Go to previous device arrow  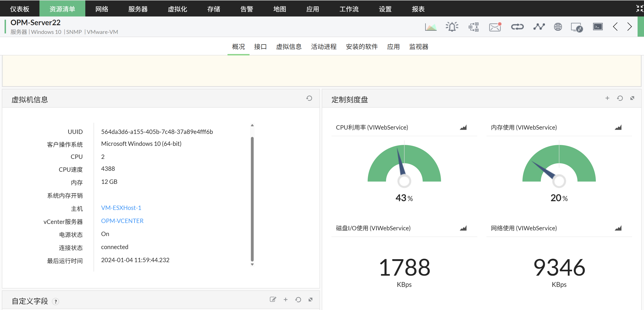(x=615, y=27)
